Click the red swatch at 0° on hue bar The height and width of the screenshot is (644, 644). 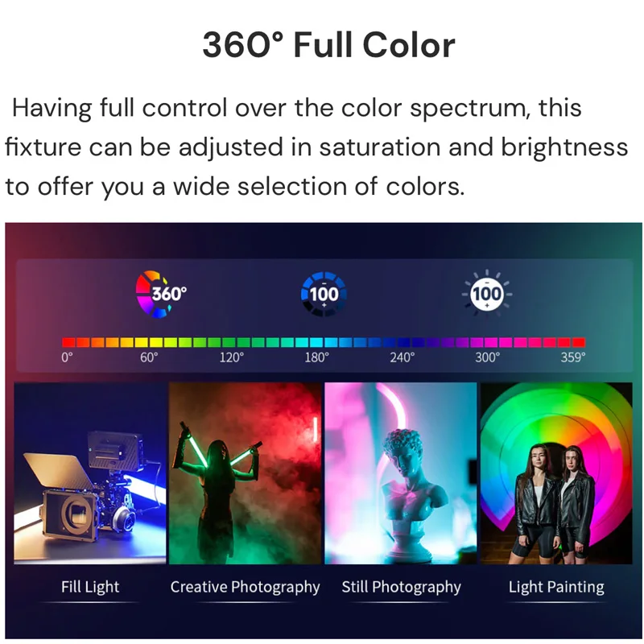pyautogui.click(x=68, y=342)
